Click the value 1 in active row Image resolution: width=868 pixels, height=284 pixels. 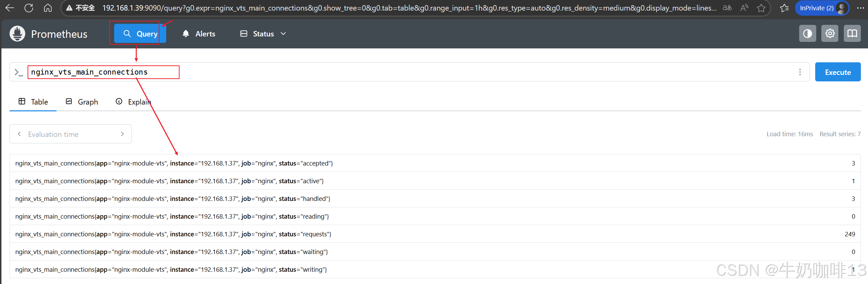pos(853,181)
